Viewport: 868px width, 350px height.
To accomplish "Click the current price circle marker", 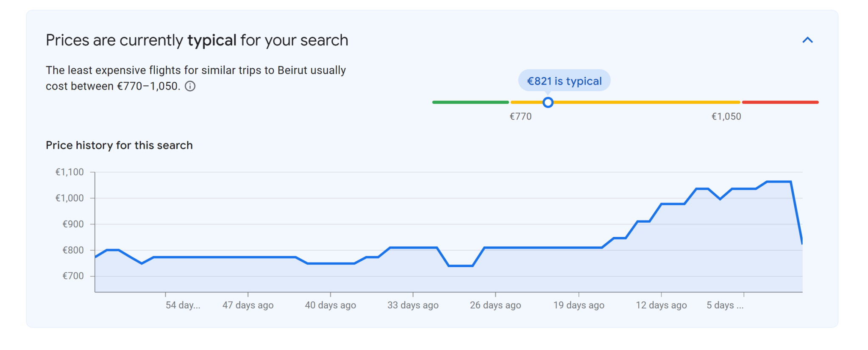I will point(548,102).
